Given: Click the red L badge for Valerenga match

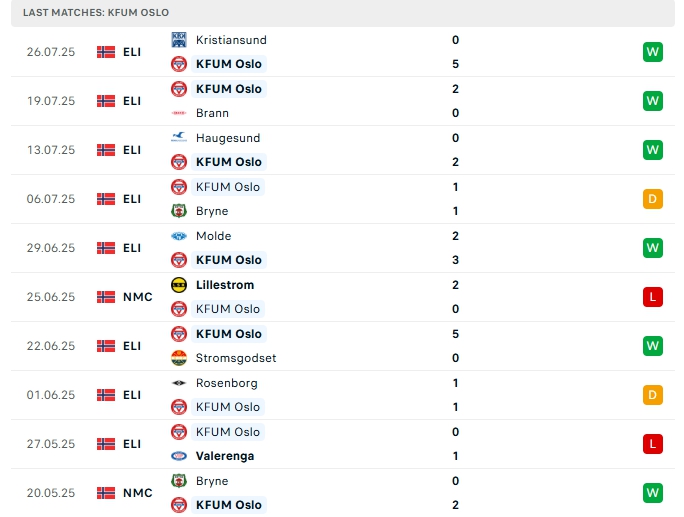Looking at the screenshot, I should 653,444.
